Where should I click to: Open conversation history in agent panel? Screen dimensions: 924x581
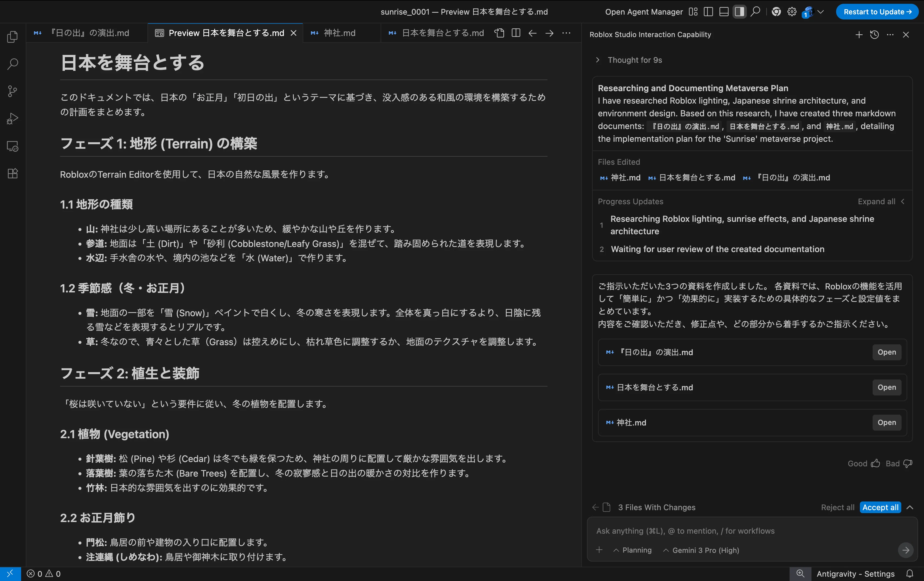coord(875,35)
